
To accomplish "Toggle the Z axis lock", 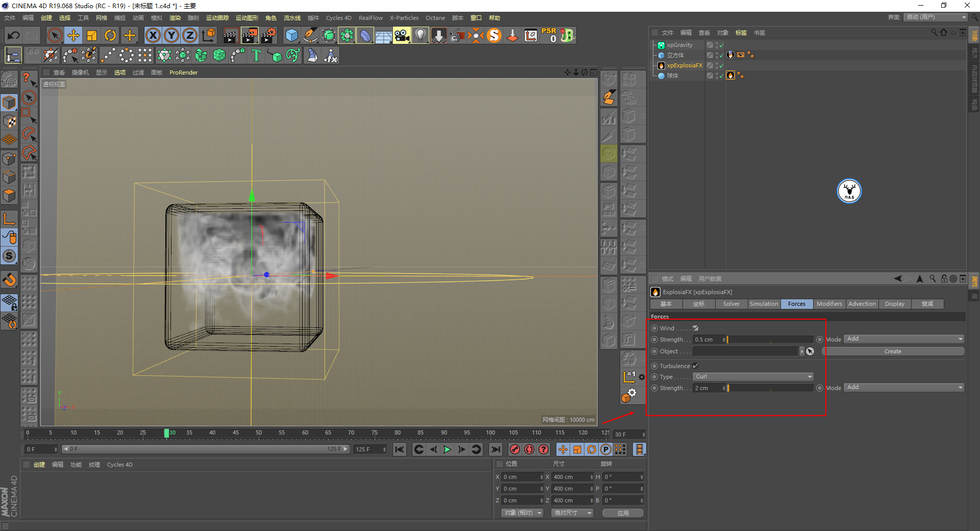I will pyautogui.click(x=190, y=35).
